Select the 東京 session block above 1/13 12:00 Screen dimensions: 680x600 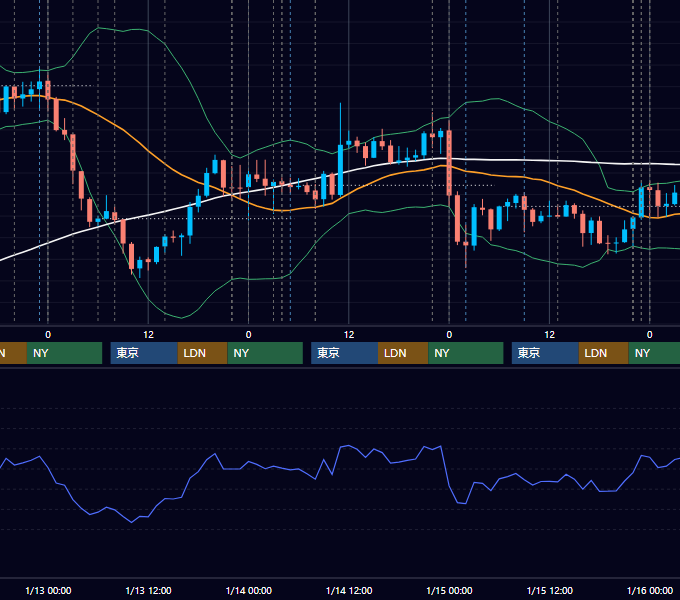click(144, 353)
